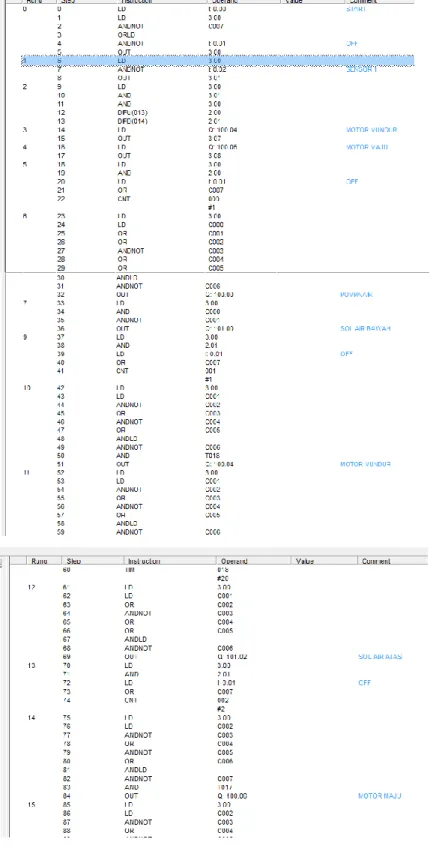Screen dimensions: 430x851
Task: Click operand Q:101.02 at step 69
Action: coord(231,657)
